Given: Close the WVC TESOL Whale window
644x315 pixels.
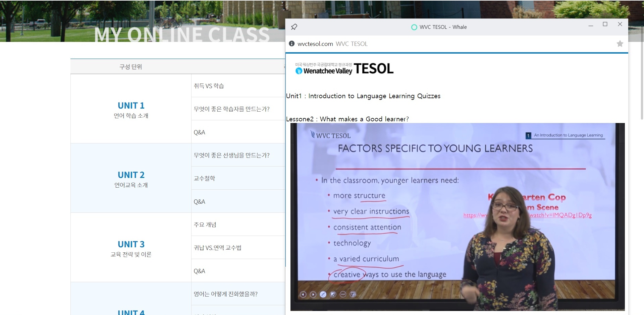Looking at the screenshot, I should 620,24.
